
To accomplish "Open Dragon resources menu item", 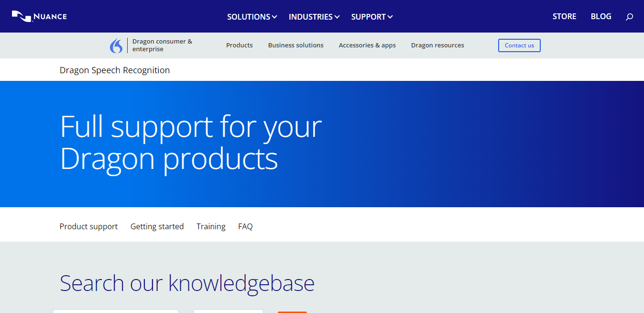I will 437,45.
